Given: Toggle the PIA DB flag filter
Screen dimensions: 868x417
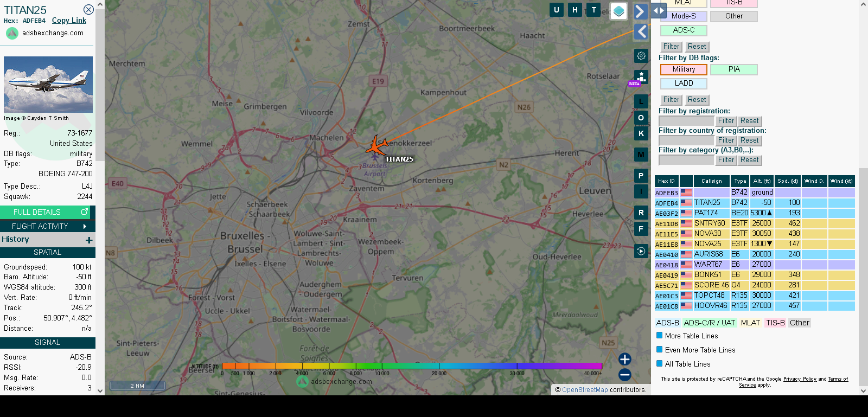Looking at the screenshot, I should [x=734, y=69].
